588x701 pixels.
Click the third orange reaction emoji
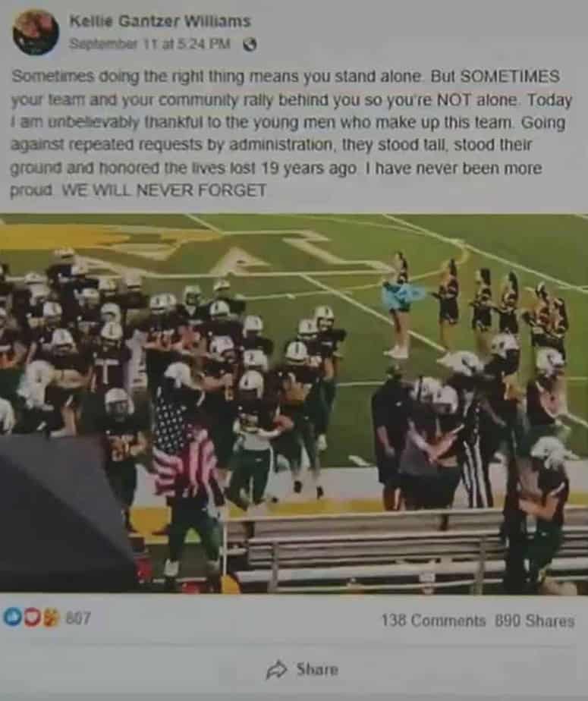pyautogui.click(x=51, y=618)
